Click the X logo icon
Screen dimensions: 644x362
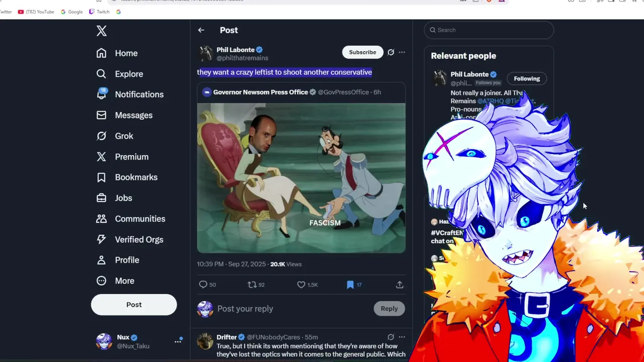pyautogui.click(x=102, y=31)
